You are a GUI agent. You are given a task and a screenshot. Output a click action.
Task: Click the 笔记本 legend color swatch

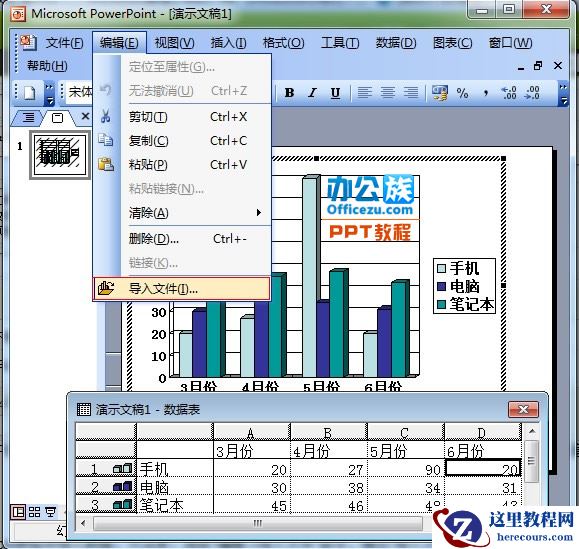tap(442, 304)
